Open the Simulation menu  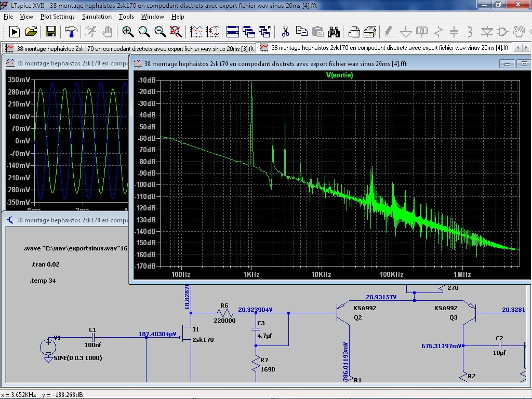tap(97, 17)
